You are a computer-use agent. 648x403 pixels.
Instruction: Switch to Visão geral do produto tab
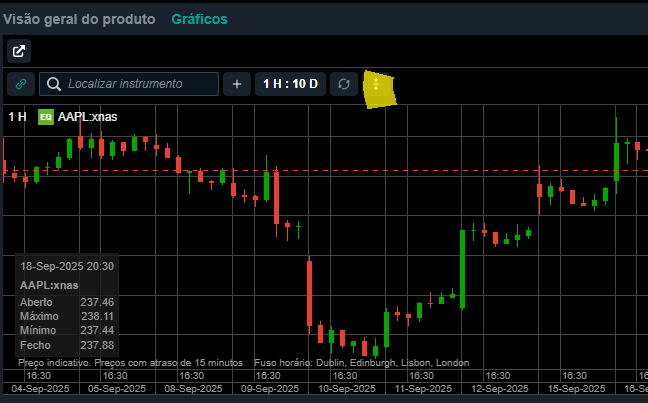79,19
